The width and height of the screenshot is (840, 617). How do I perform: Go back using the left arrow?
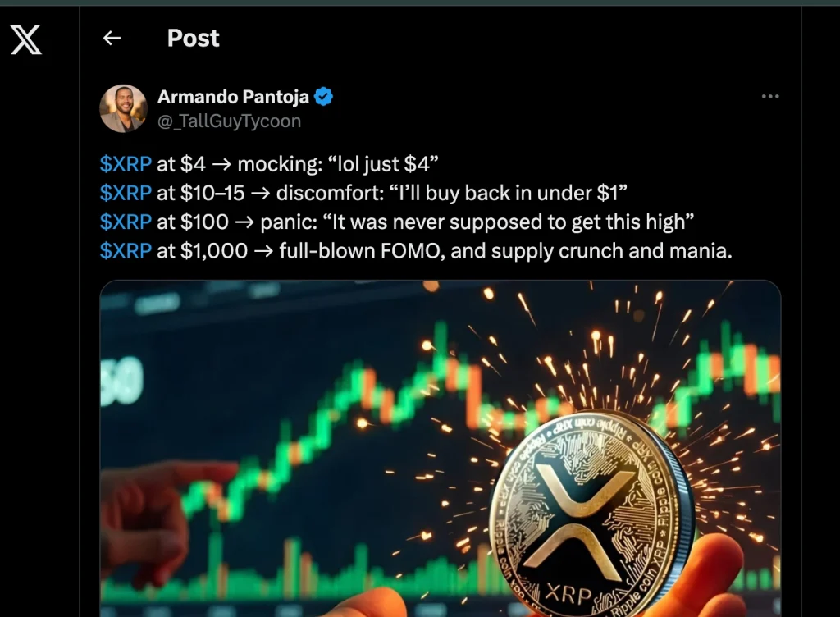112,38
